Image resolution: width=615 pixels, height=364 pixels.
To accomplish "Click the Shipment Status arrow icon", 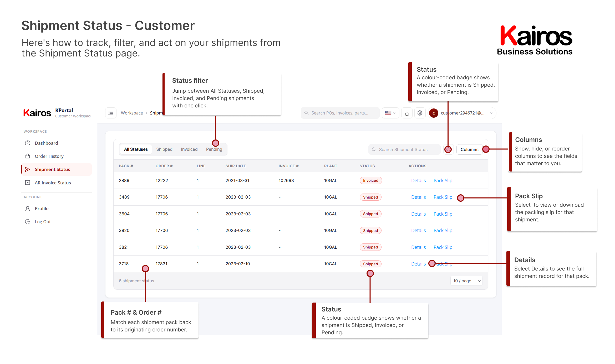I will [x=28, y=169].
